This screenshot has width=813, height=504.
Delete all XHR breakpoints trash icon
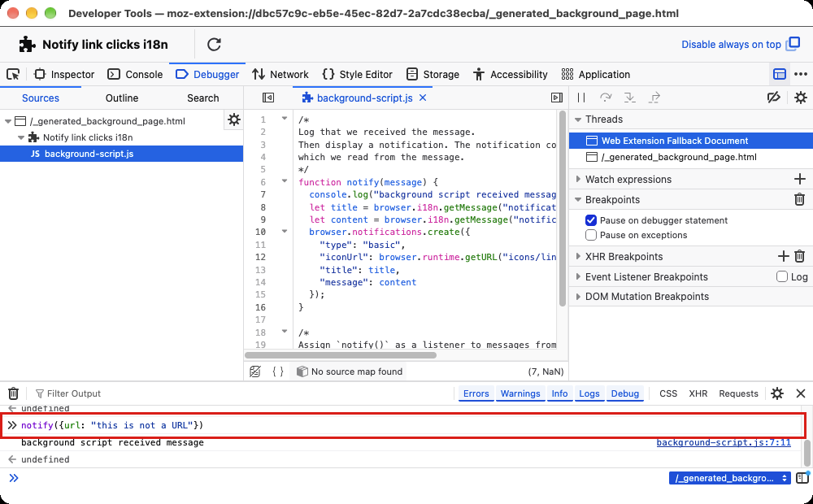coord(799,255)
